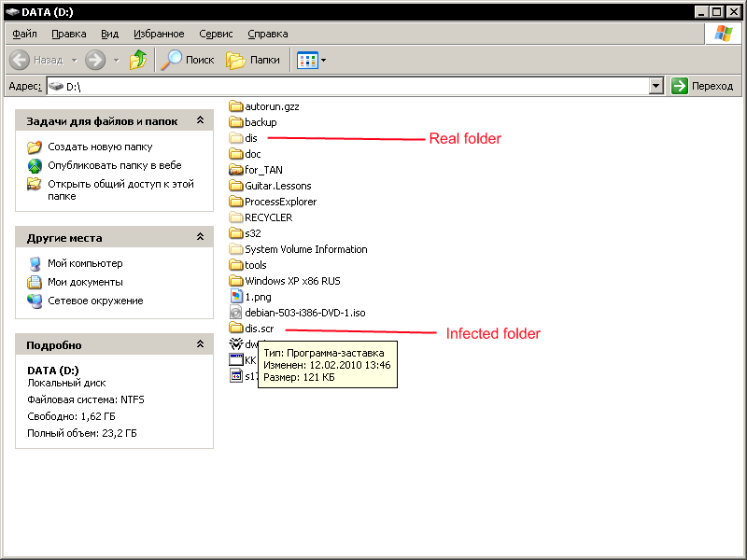
Task: Open the Поиск search tool
Action: pos(188,60)
